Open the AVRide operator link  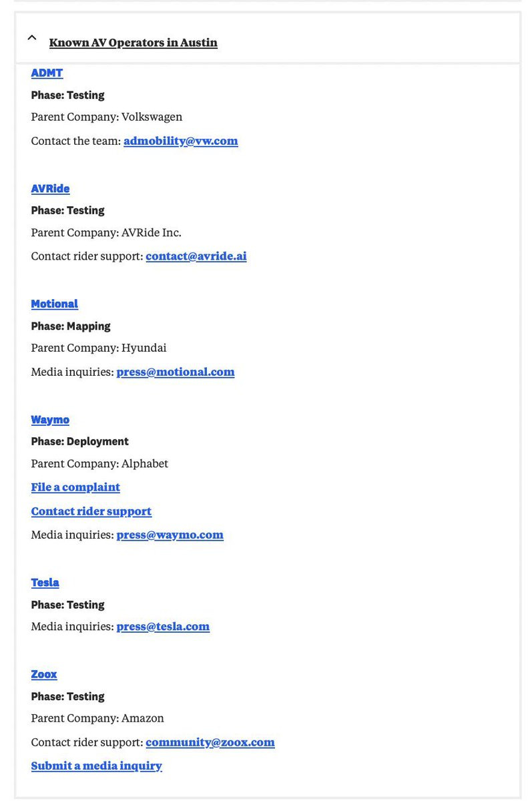(x=50, y=189)
